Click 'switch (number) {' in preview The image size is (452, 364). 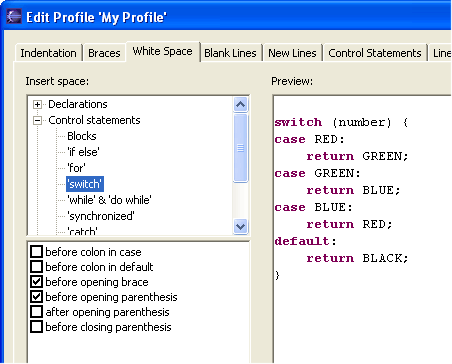(x=341, y=122)
